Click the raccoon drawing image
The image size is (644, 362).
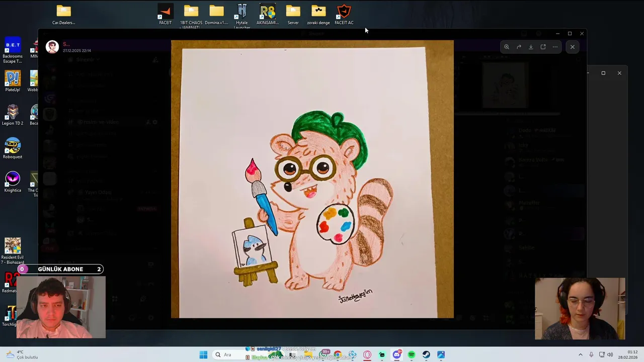pos(312,179)
